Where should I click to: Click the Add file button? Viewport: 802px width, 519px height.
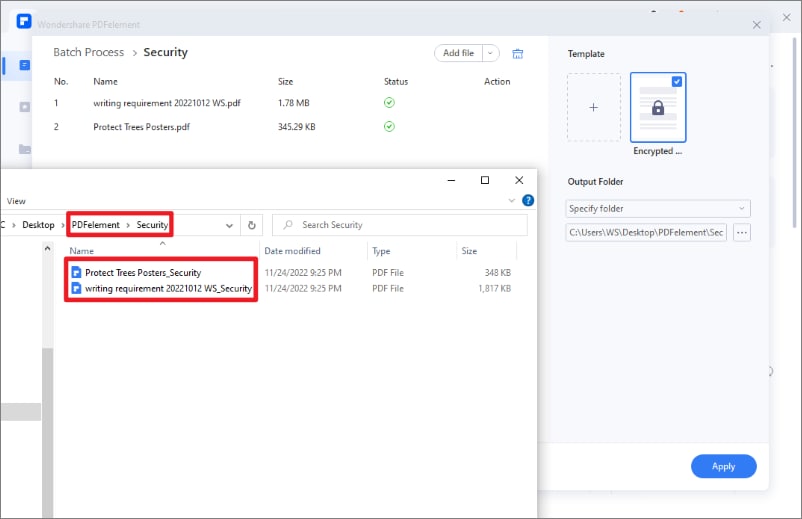coord(458,53)
